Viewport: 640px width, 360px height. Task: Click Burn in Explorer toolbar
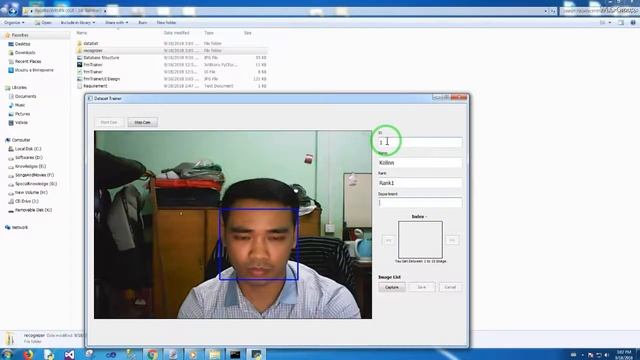pos(142,22)
